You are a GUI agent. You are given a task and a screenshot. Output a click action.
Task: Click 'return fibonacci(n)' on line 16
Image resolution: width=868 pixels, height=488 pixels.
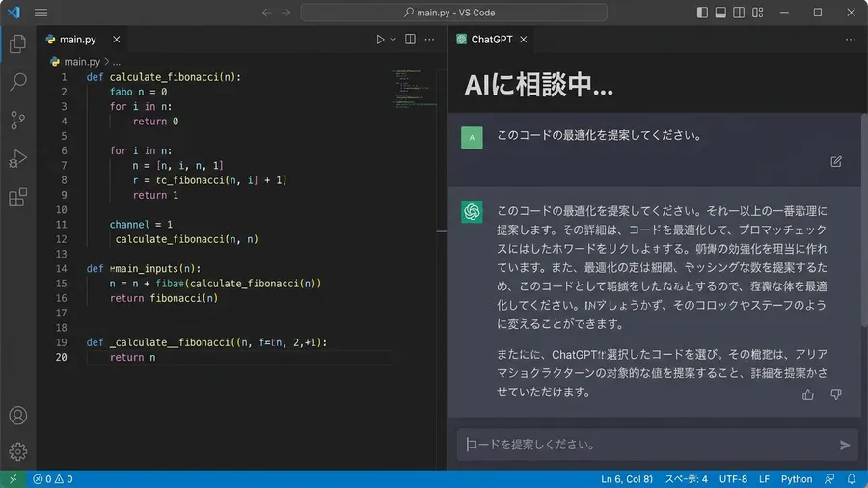[x=164, y=298]
